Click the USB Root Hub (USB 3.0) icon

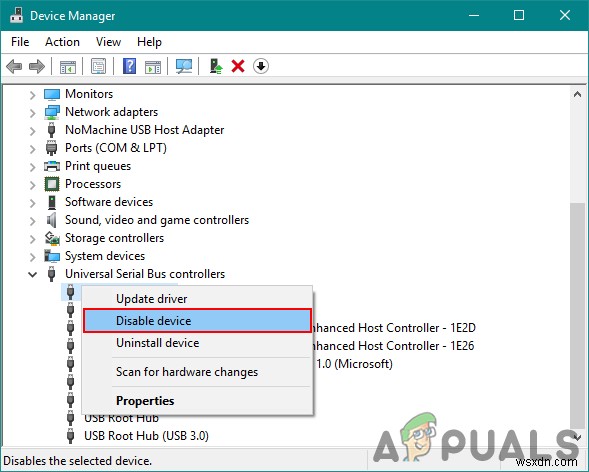(70, 436)
